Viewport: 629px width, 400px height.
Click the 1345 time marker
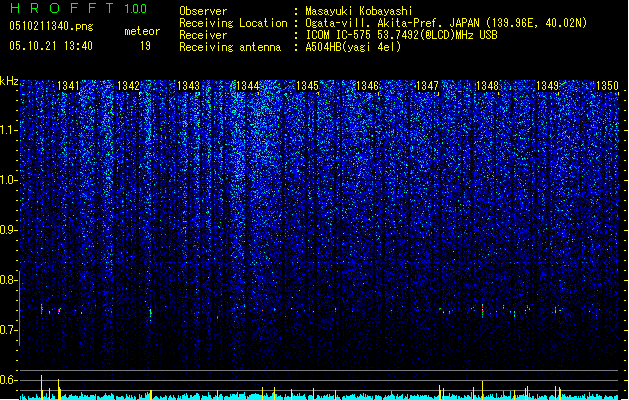pyautogui.click(x=308, y=86)
